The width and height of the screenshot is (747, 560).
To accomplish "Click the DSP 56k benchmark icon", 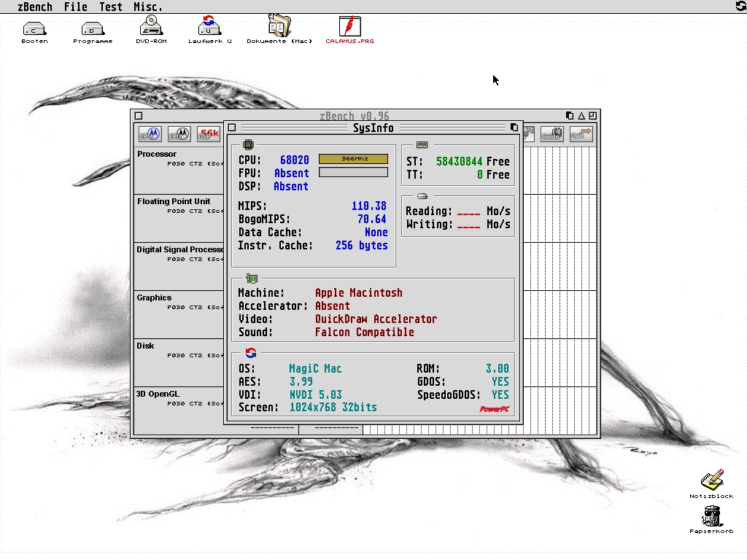I will tap(209, 134).
